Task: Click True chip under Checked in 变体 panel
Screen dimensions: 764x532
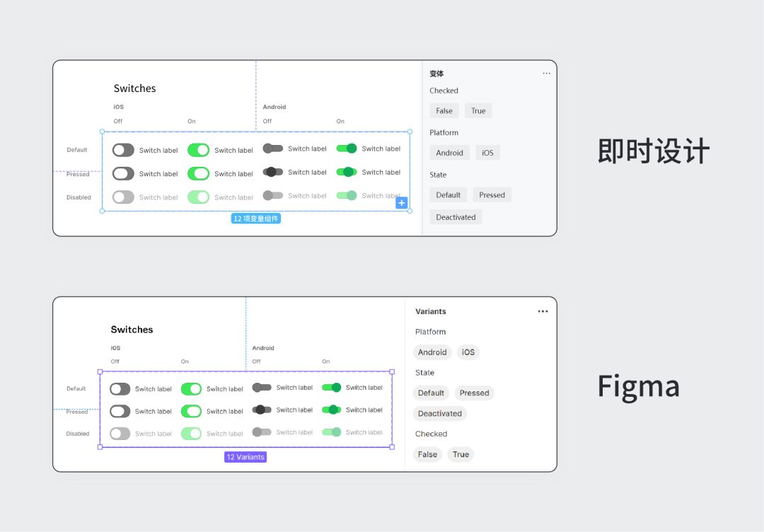Action: 478,110
